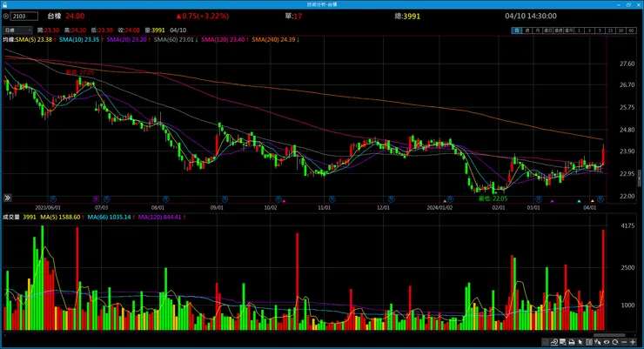Click the magenta triangle marker near 10/02
This screenshot has height=349, width=644.
[285, 201]
